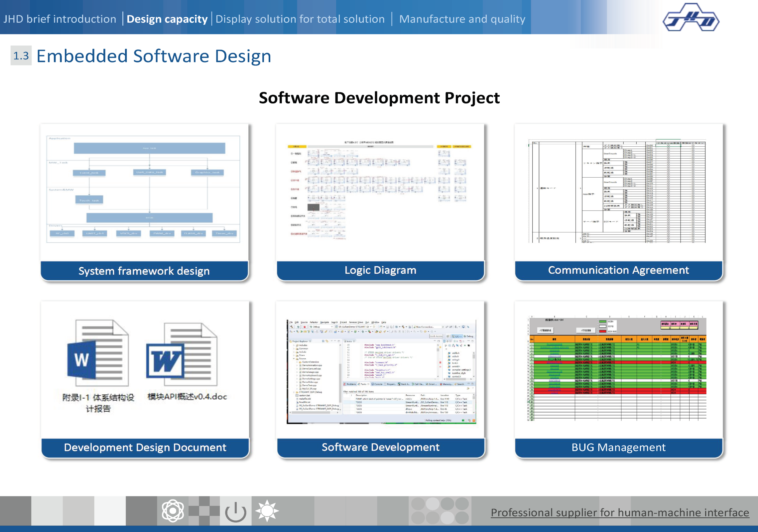Switch to JHD brief introduction tab
The width and height of the screenshot is (758, 532).
[x=60, y=19]
